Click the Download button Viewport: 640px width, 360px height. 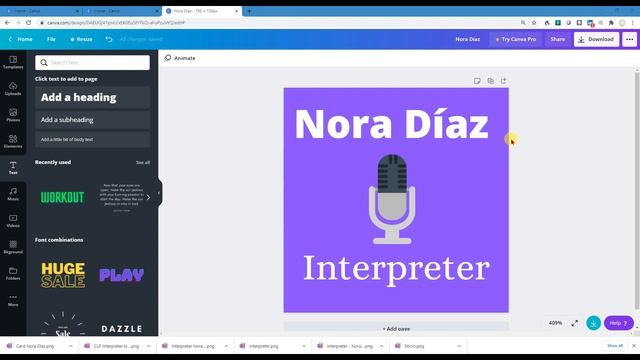pos(596,39)
